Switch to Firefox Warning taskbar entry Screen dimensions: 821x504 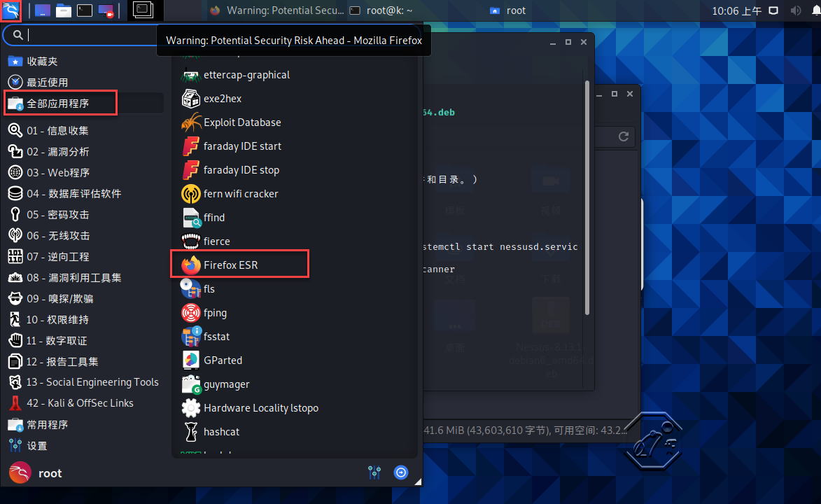coord(277,10)
